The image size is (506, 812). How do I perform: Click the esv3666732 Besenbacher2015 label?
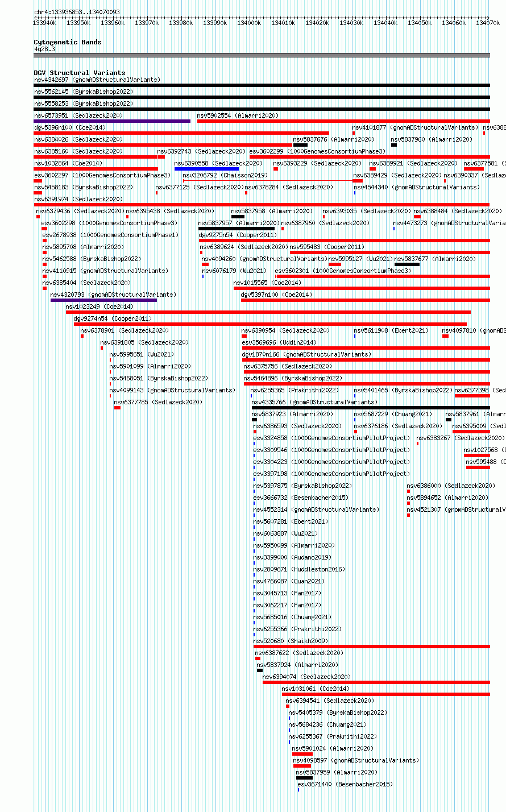coord(301,498)
